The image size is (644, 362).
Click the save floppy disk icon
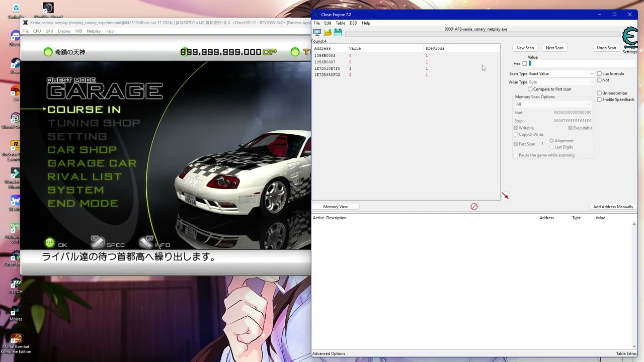click(x=338, y=32)
